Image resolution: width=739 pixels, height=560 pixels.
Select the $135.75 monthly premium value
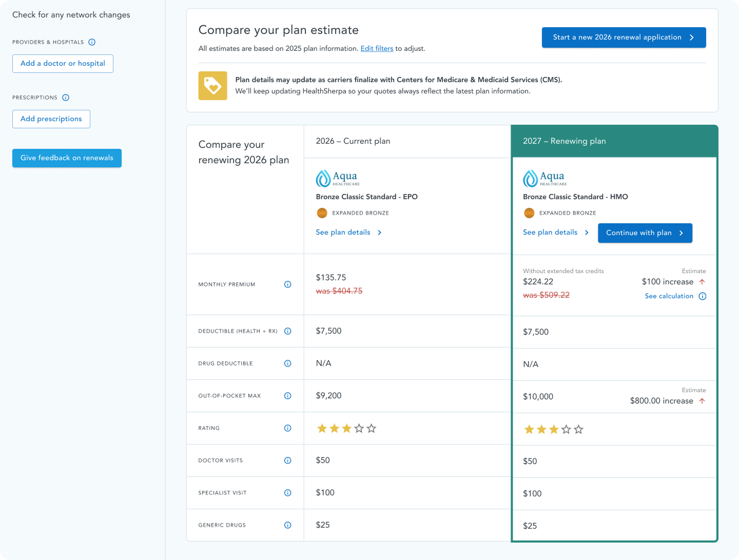tap(331, 278)
